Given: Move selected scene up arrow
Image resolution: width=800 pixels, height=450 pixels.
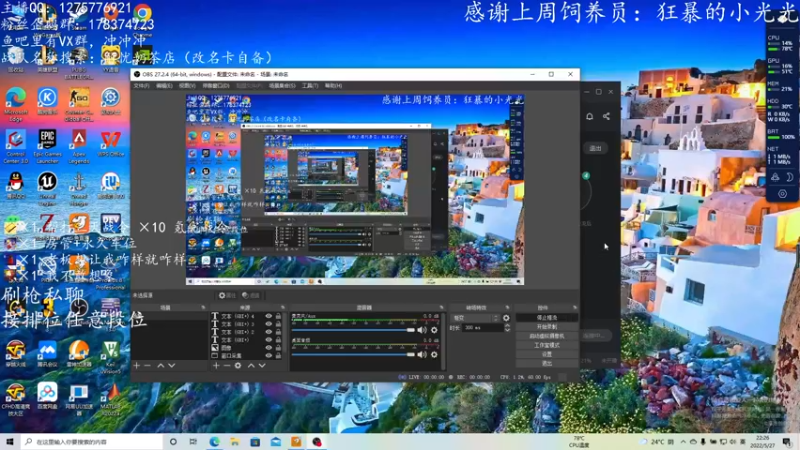Looking at the screenshot, I should [160, 365].
